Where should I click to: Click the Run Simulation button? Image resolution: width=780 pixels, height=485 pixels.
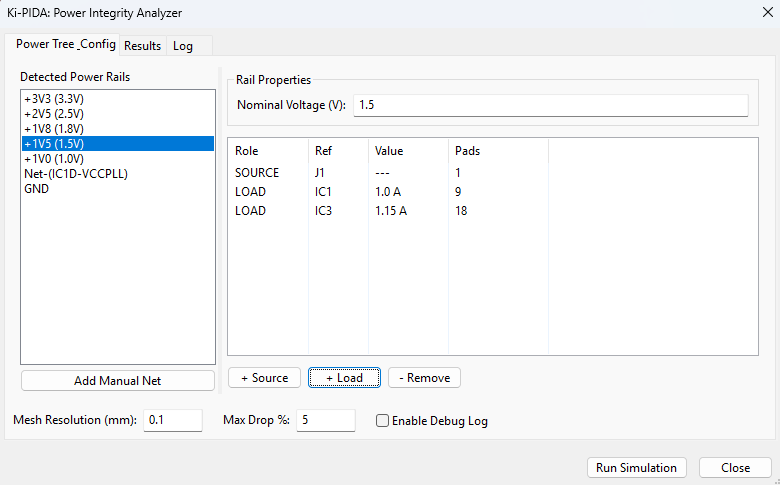click(636, 467)
